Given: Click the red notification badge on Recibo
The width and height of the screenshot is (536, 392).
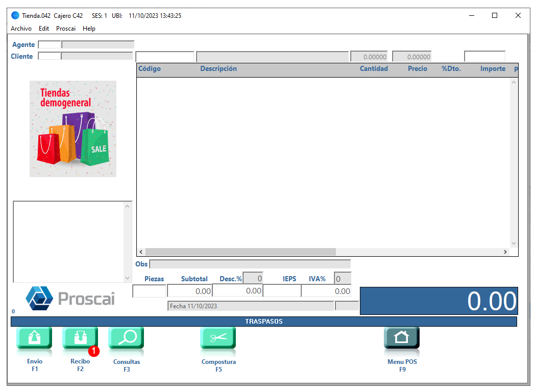Looking at the screenshot, I should click(93, 351).
